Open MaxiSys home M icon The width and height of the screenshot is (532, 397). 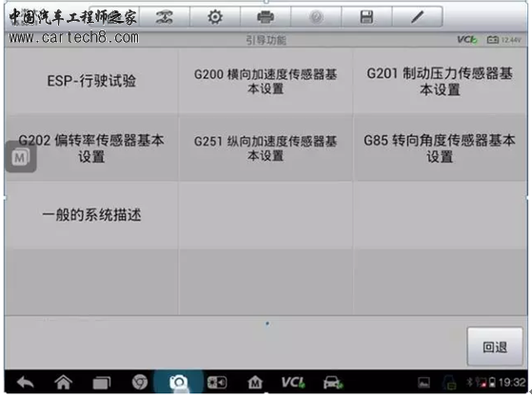tap(255, 383)
